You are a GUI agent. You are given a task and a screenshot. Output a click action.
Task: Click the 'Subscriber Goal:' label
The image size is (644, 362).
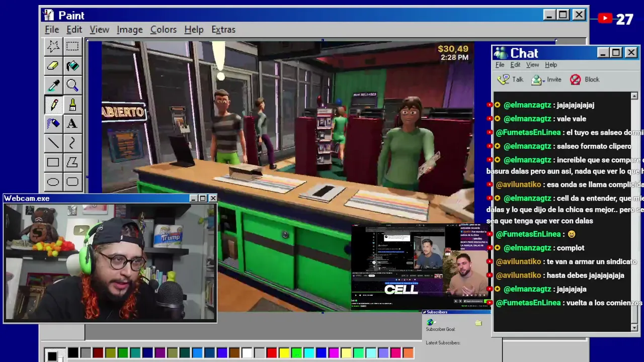tap(440, 329)
